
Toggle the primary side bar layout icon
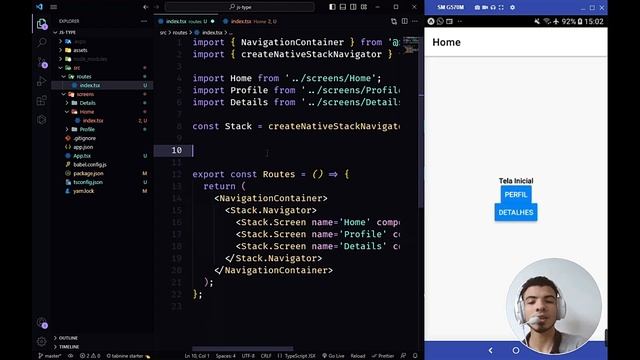coord(332,7)
